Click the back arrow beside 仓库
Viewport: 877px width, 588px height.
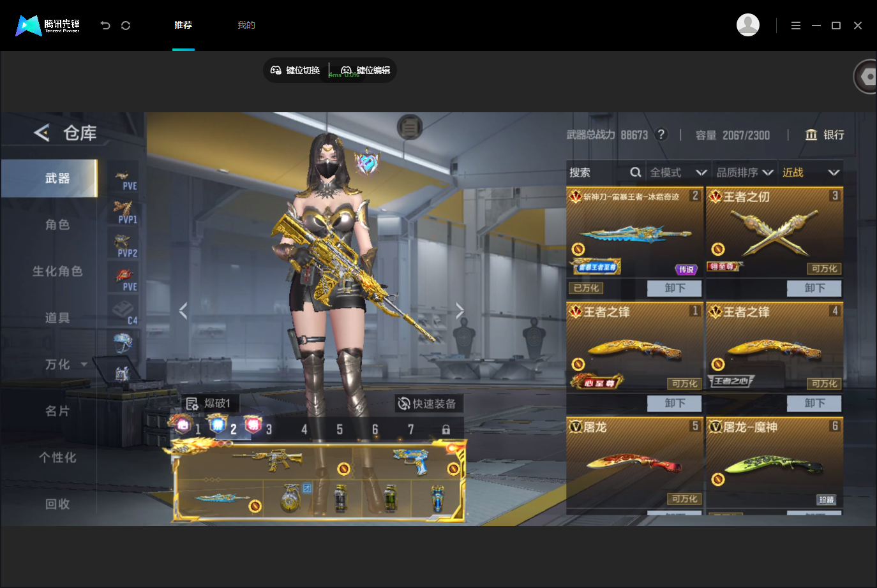pyautogui.click(x=41, y=133)
